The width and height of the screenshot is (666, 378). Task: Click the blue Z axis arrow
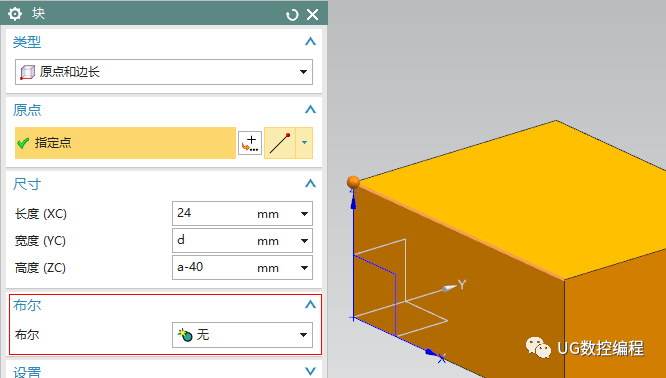(x=353, y=202)
